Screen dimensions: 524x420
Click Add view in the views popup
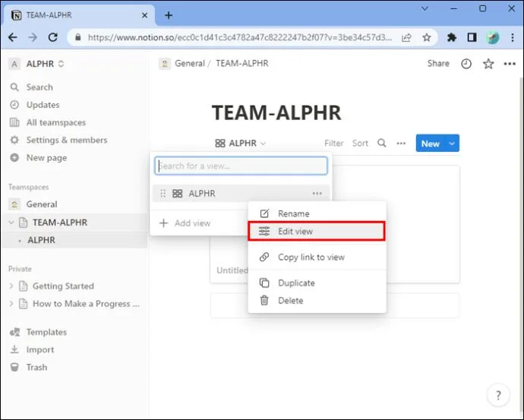coord(185,223)
